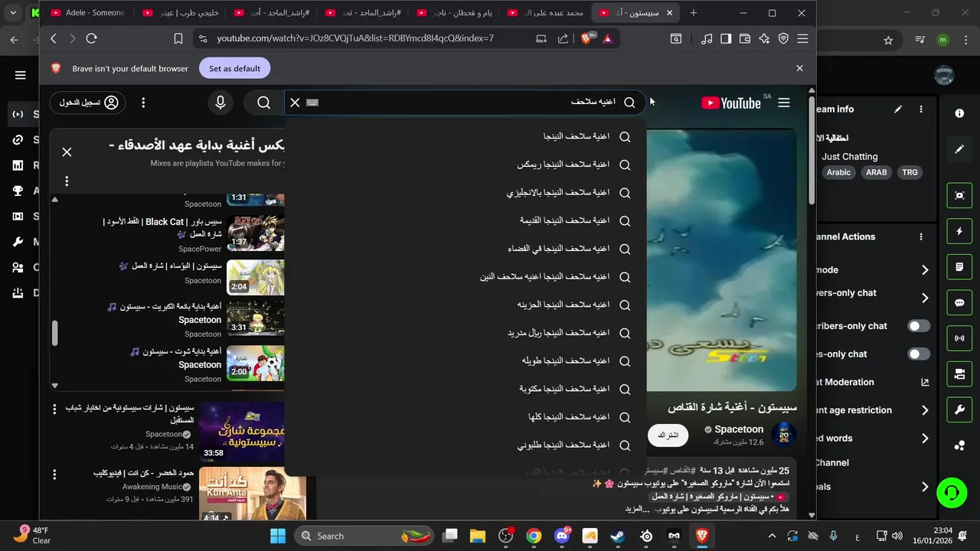Open the Brave main hamburger menu
980x551 pixels.
802,38
